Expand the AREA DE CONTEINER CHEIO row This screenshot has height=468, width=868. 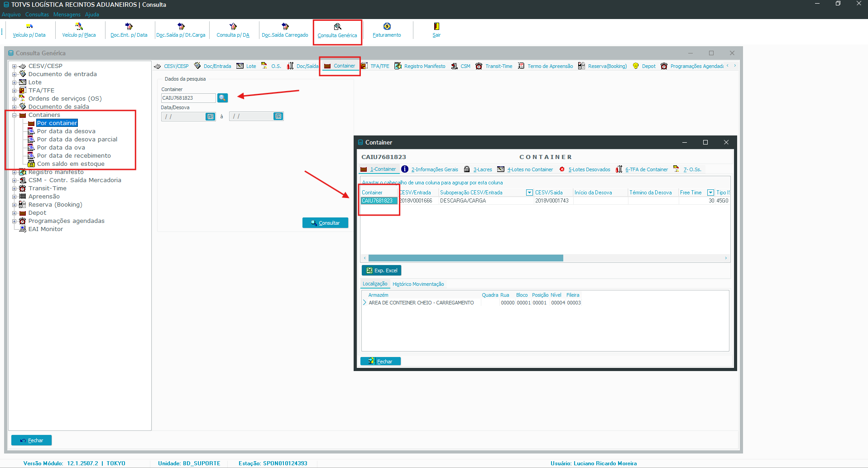click(x=364, y=303)
